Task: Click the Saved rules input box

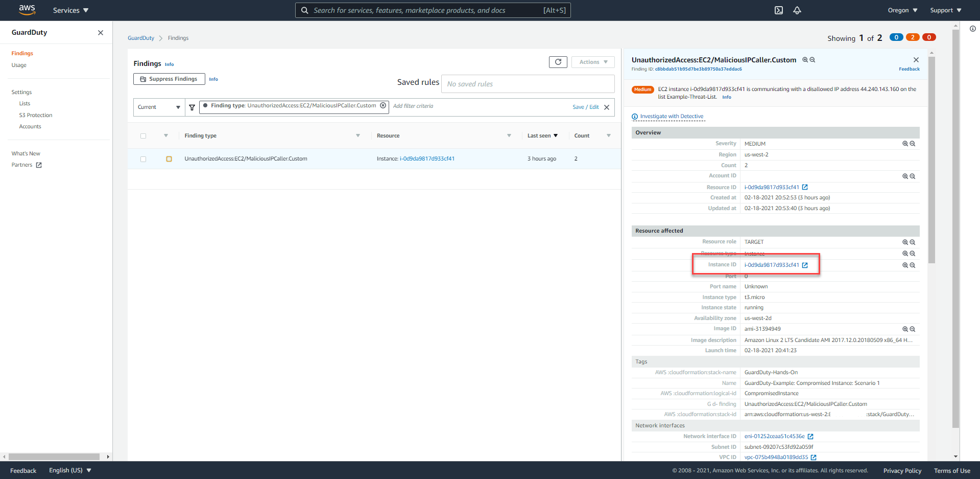Action: [528, 84]
